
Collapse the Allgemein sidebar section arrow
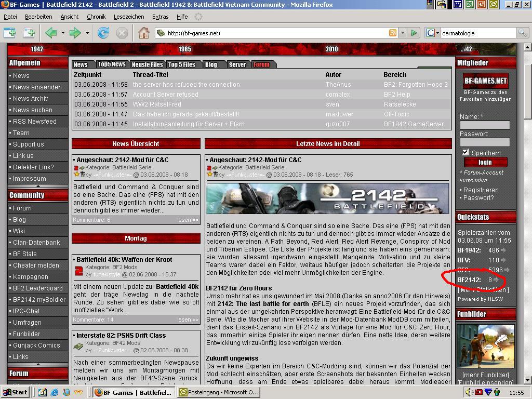point(38,186)
